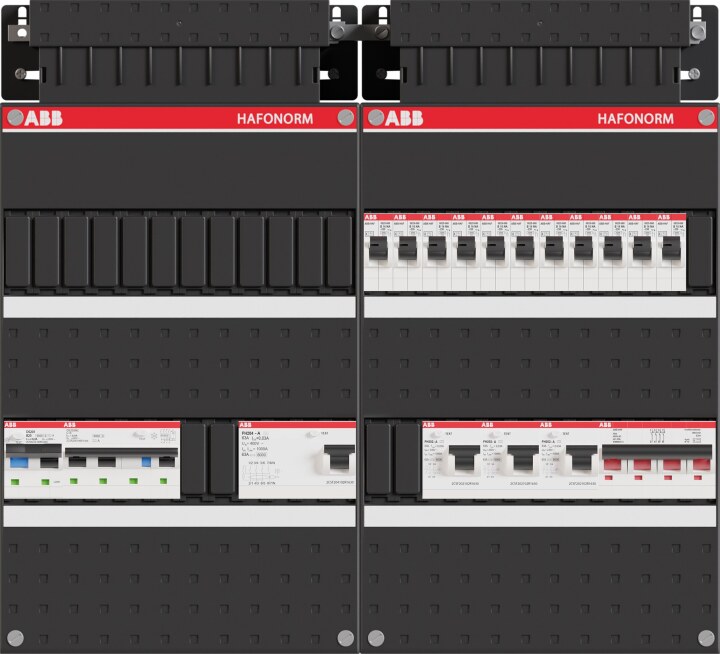Click the bottom-left corner screw of the left panel
The height and width of the screenshot is (654, 720).
click(15, 638)
